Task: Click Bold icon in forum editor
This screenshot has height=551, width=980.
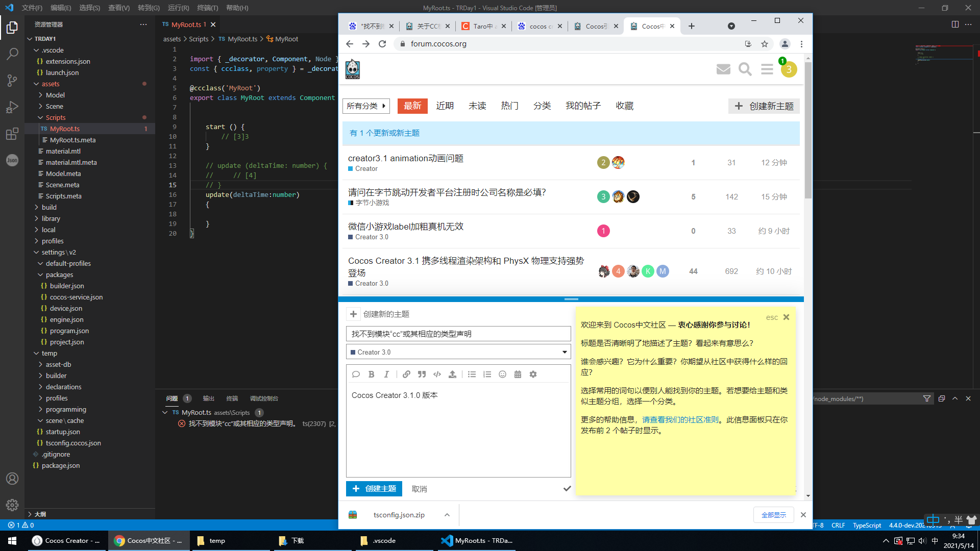Action: pos(371,374)
